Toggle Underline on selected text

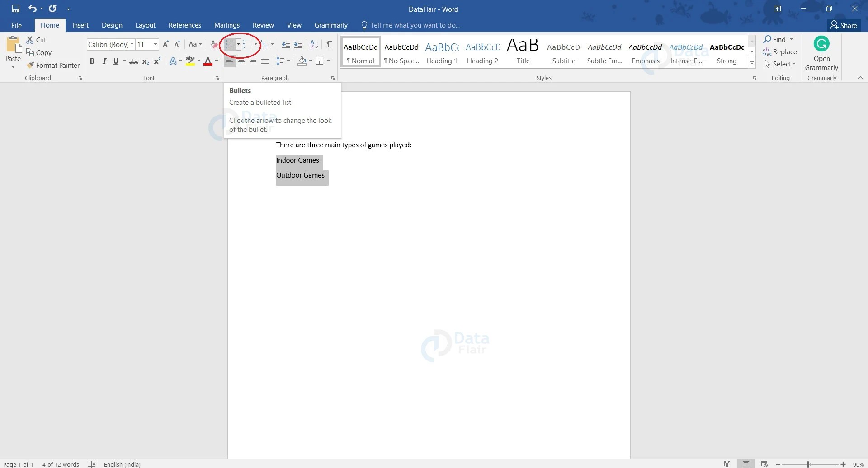click(115, 61)
